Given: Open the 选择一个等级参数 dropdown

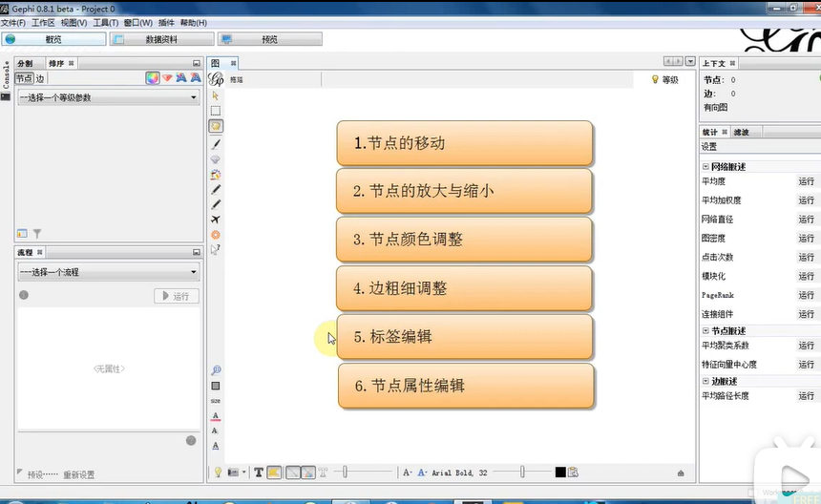Looking at the screenshot, I should (109, 97).
